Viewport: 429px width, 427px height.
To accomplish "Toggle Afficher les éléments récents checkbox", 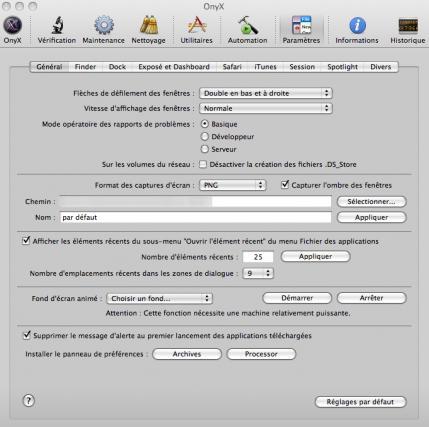I will [26, 241].
